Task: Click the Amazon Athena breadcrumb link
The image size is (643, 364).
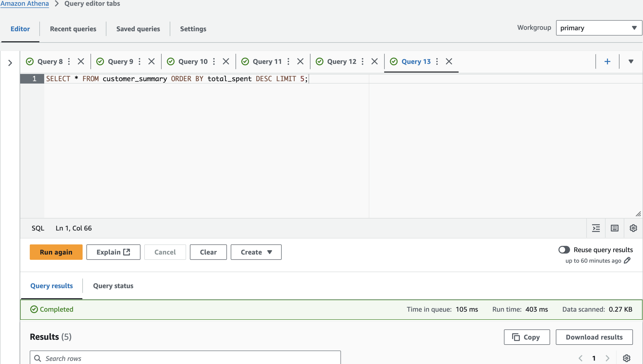Action: [x=25, y=4]
